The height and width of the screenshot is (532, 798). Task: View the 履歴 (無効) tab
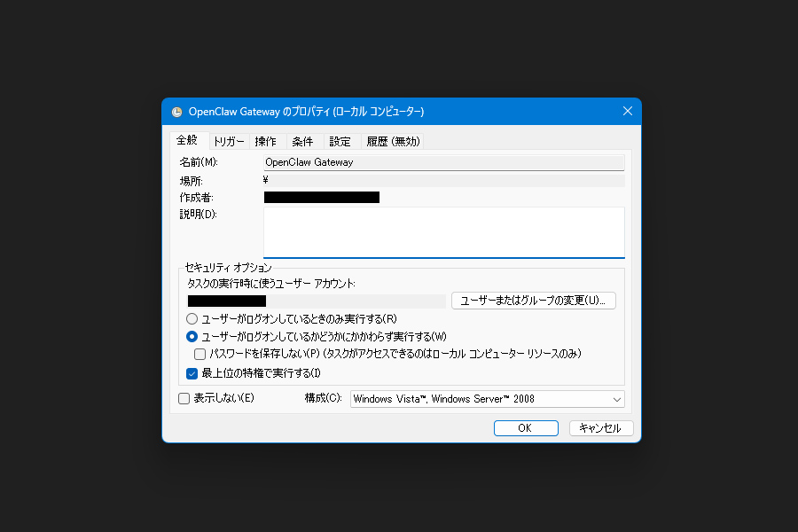[x=393, y=140]
